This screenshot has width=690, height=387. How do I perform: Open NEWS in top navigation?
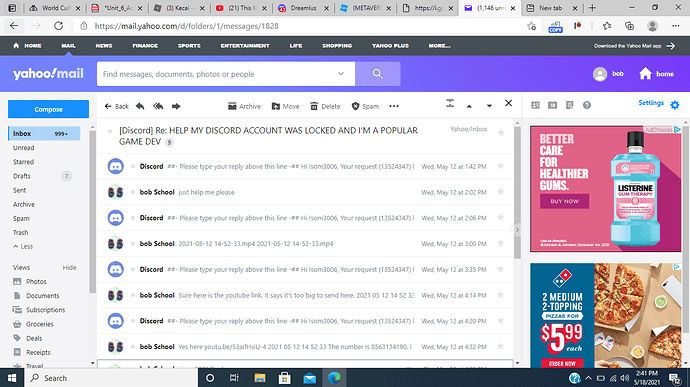104,45
